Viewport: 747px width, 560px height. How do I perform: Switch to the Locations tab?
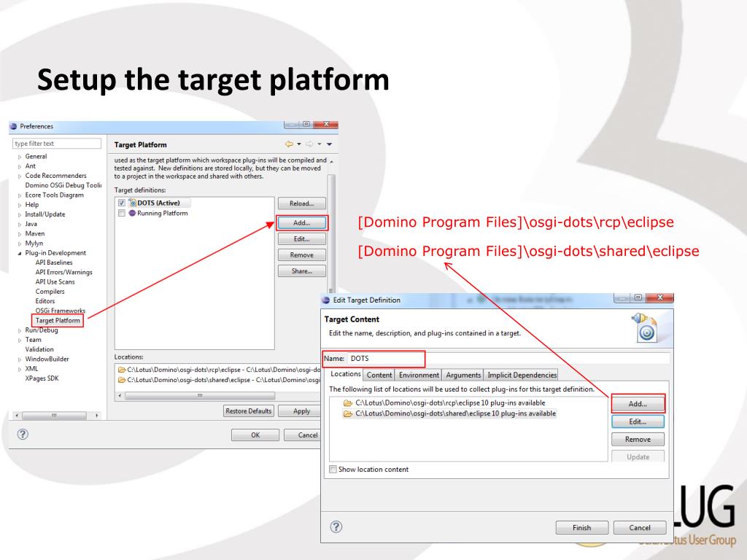coord(345,374)
